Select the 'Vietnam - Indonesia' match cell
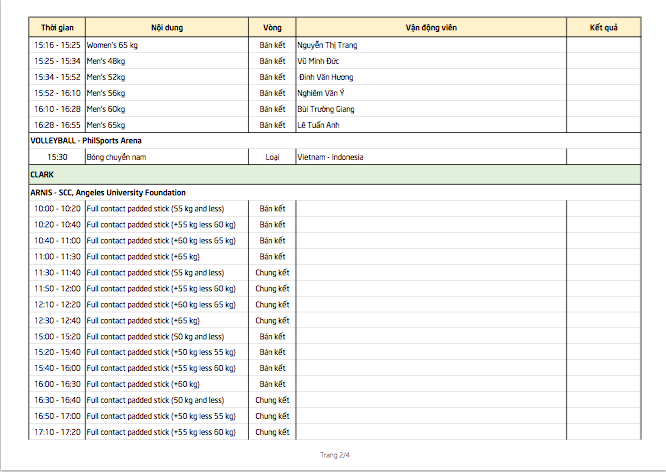The width and height of the screenshot is (666, 472). click(330, 157)
